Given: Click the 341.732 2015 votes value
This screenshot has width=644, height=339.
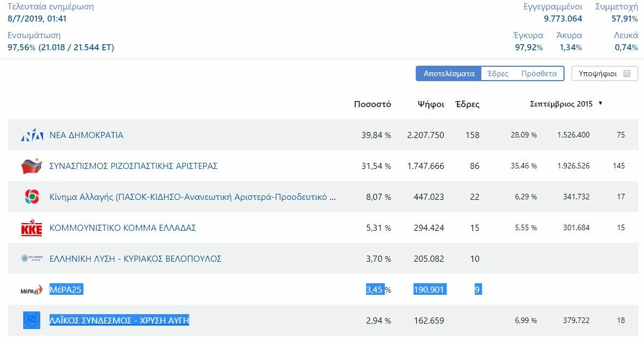Looking at the screenshot, I should [x=576, y=197].
